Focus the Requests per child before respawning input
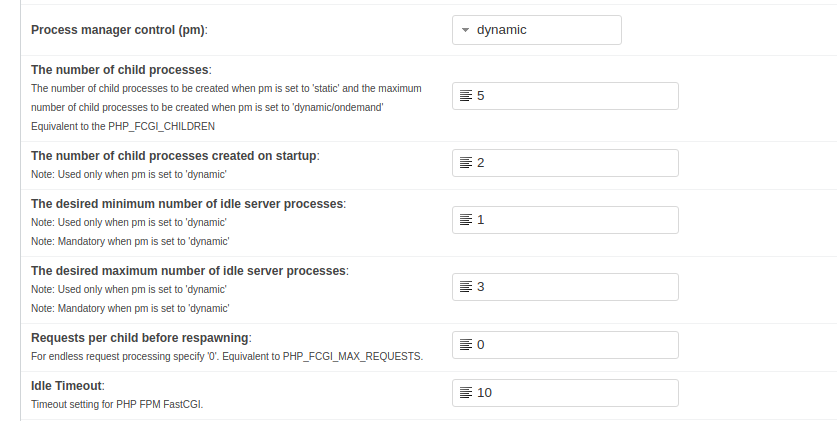 575,345
